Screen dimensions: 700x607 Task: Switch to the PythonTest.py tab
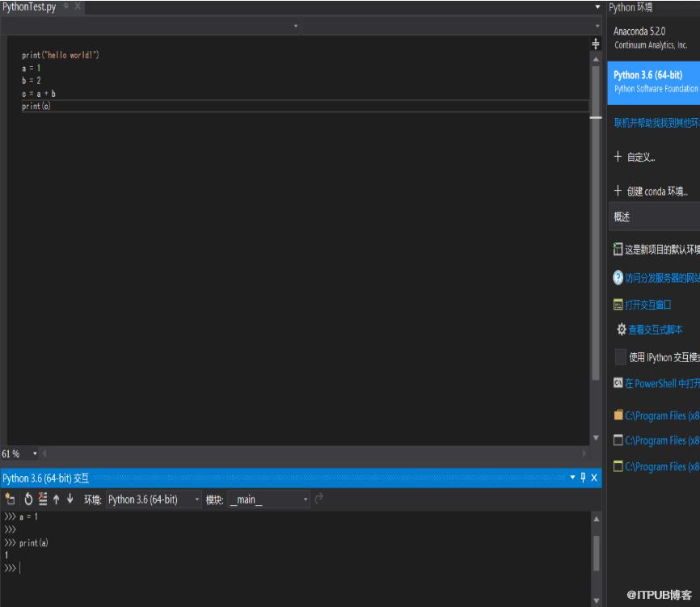tap(29, 6)
